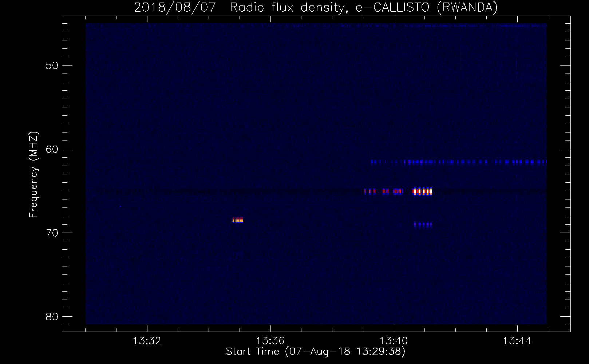
Task: Click the orange burst near 68.5 MHz at 13:35
Action: (238, 220)
